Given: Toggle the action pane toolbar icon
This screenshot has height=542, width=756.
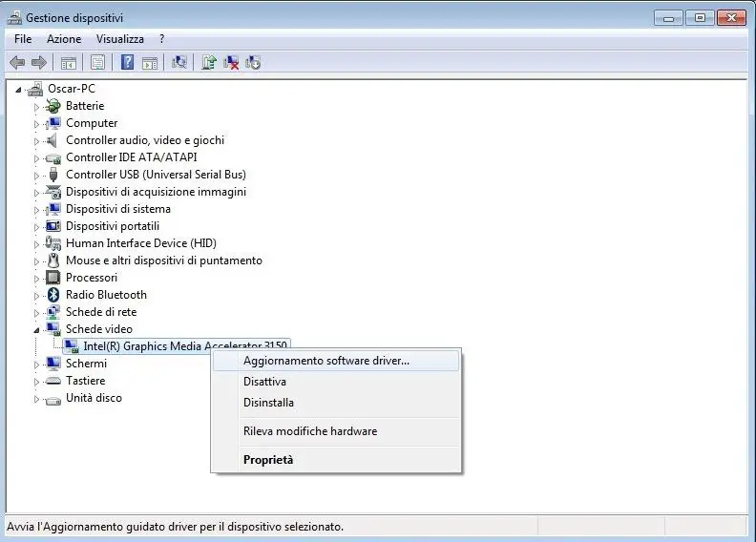Looking at the screenshot, I should point(150,63).
